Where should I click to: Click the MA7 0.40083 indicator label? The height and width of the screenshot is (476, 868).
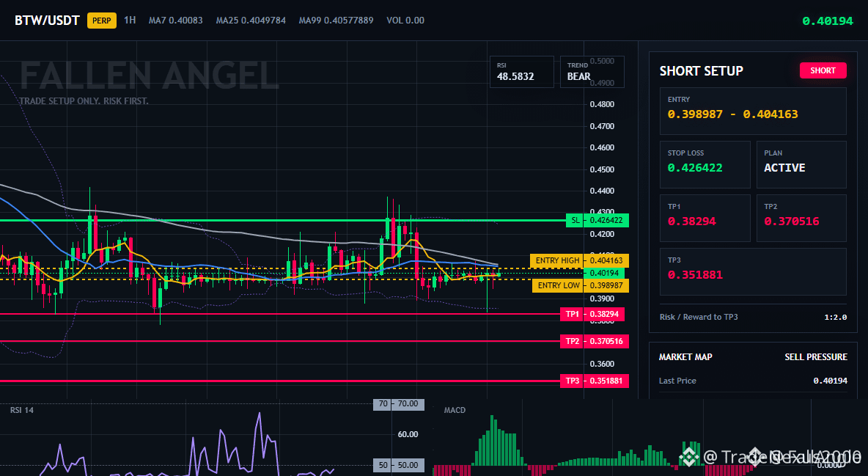pyautogui.click(x=175, y=21)
